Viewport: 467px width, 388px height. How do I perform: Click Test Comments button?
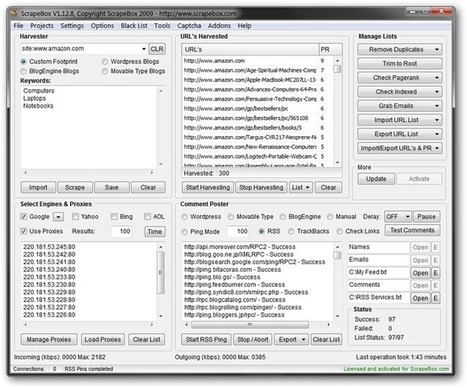point(412,230)
